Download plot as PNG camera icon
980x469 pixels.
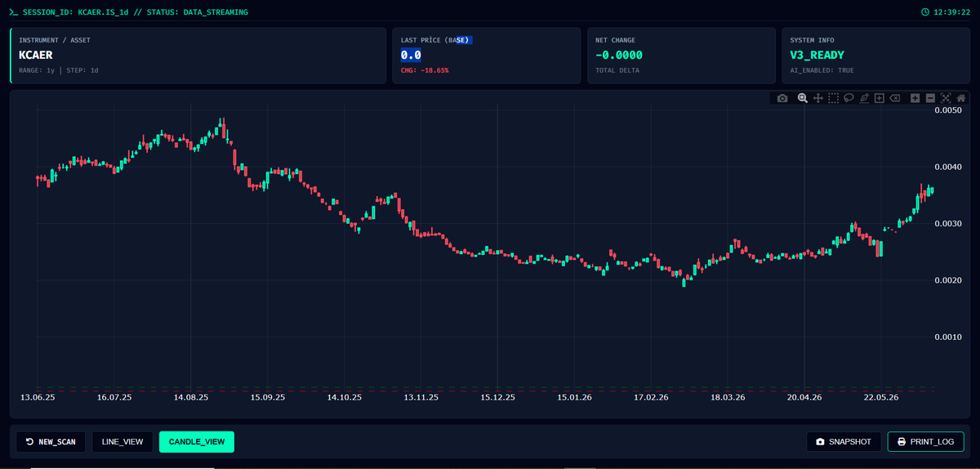(782, 98)
